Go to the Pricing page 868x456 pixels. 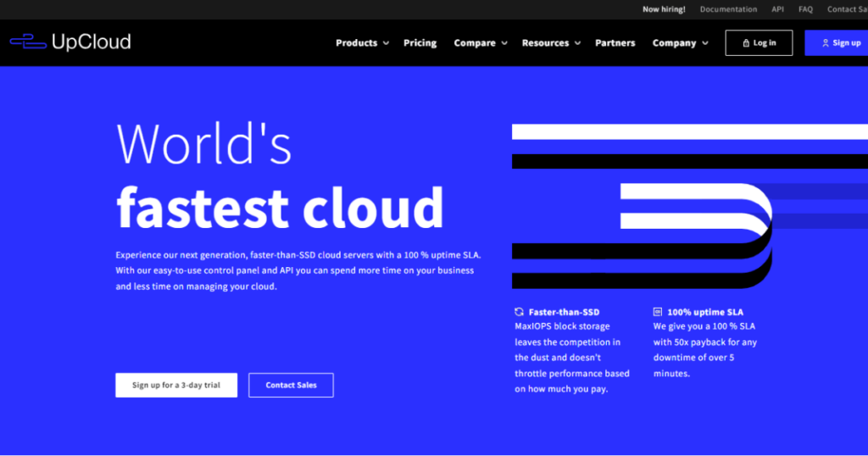[x=420, y=42]
